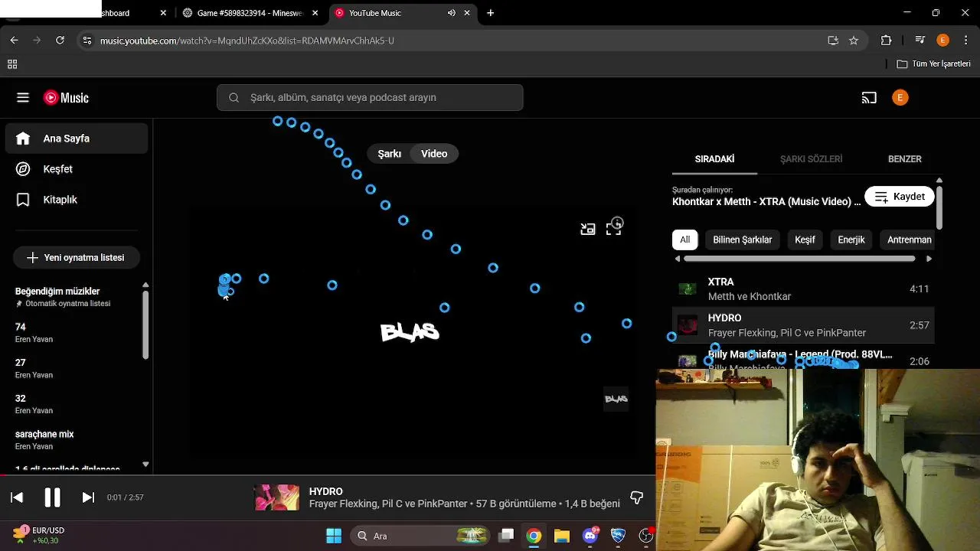Open the hamburger guide menu
The width and height of the screenshot is (980, 551).
[23, 97]
